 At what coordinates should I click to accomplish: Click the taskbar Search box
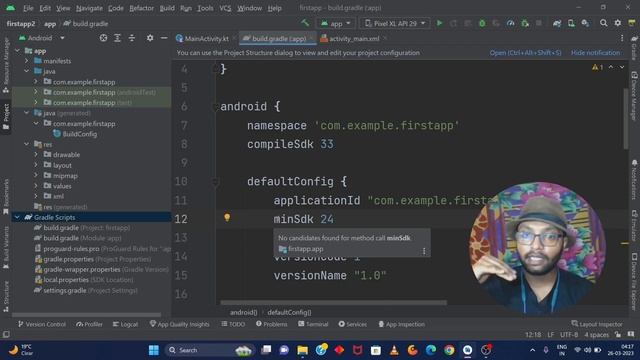210,350
